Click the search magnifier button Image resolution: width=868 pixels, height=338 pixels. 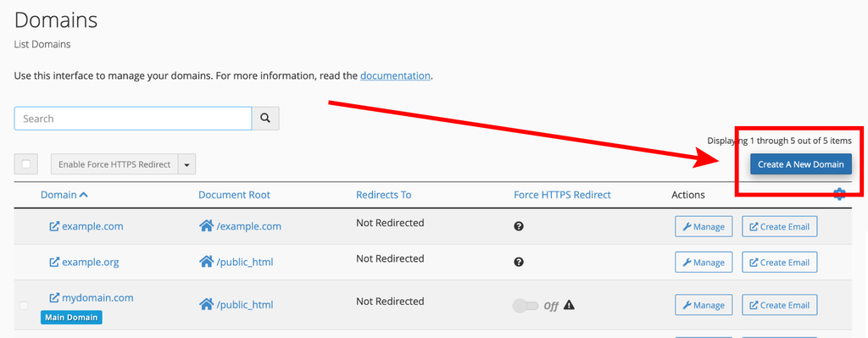(265, 119)
